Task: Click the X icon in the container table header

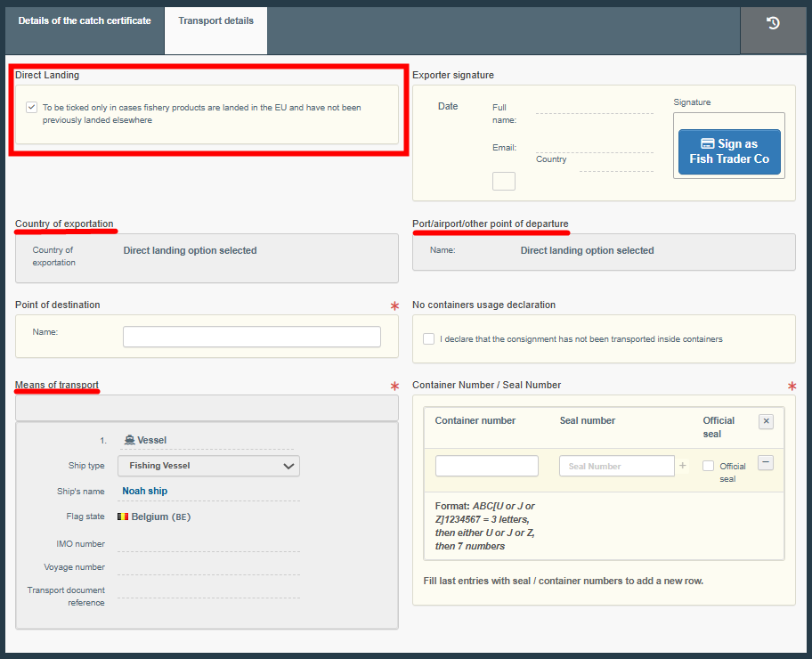Action: (x=766, y=421)
